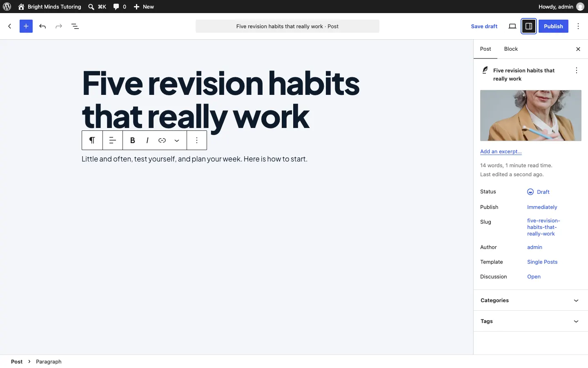Open the comments bubble indicator
Image resolution: width=588 pixels, height=368 pixels.
pyautogui.click(x=120, y=7)
